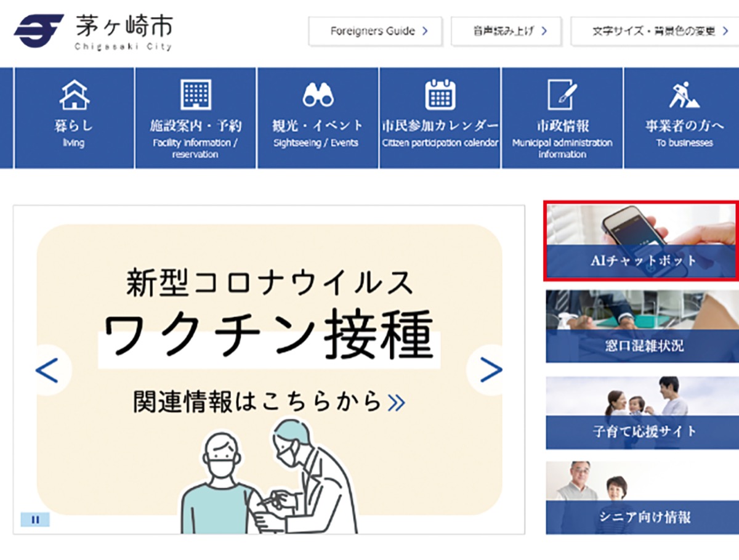This screenshot has height=560, width=739.
Task: Open the AIチャットボット banner
Action: 641,240
